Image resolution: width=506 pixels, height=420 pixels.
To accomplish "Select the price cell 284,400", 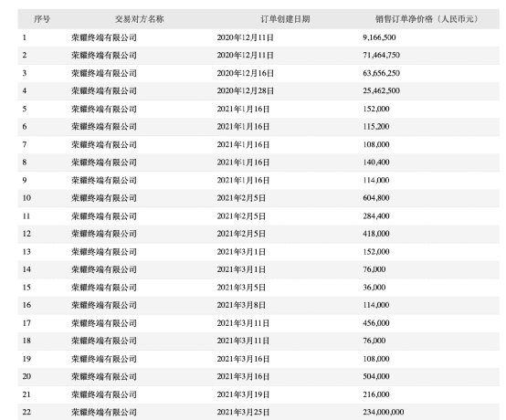I will pos(376,216).
